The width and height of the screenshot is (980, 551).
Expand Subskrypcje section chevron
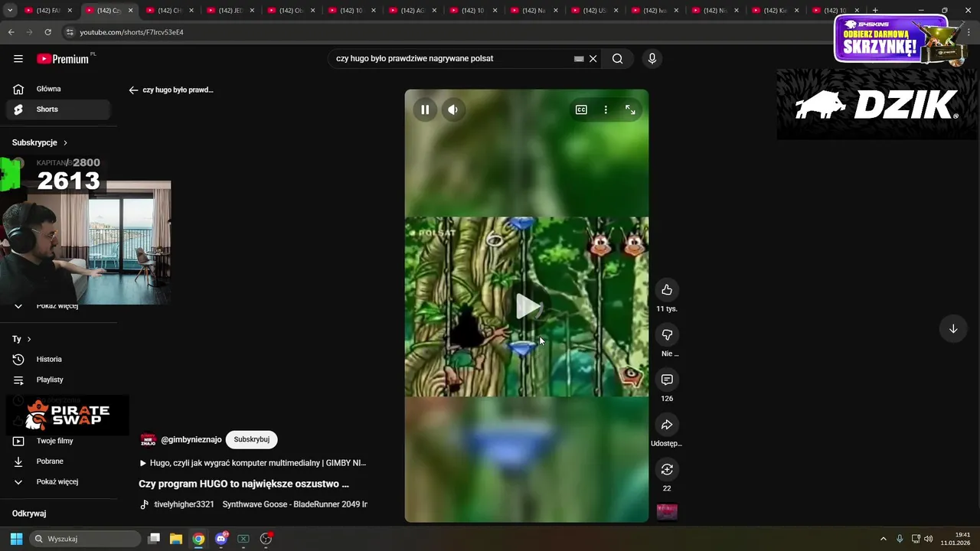[65, 142]
